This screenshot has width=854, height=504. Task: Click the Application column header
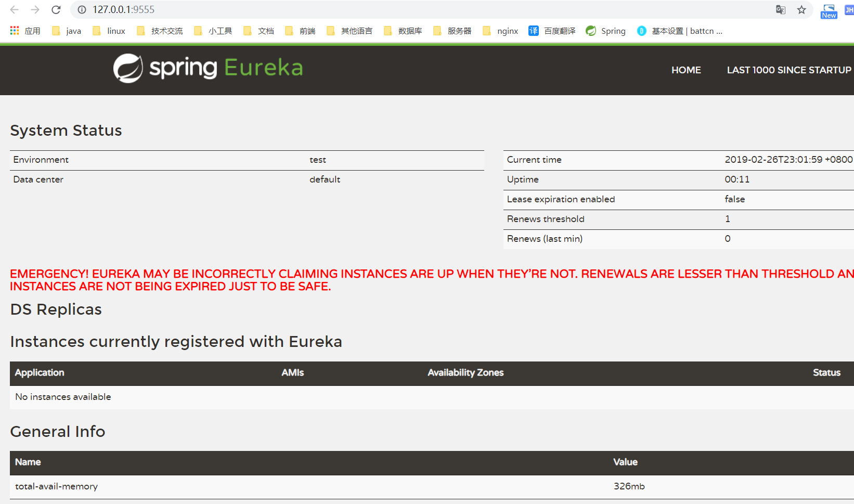point(40,372)
